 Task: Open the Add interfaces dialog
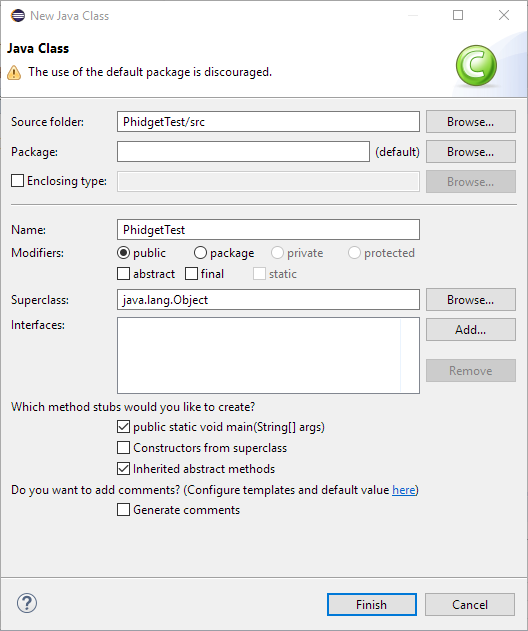tap(470, 330)
